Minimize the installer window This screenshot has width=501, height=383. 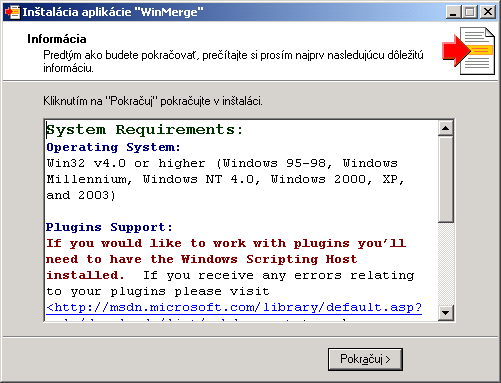point(453,12)
